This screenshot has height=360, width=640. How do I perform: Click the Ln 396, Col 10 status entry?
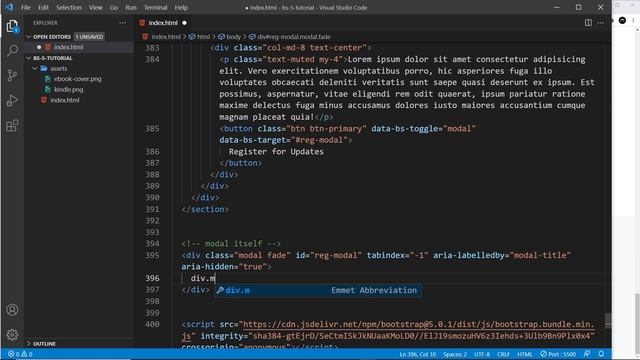pos(418,354)
